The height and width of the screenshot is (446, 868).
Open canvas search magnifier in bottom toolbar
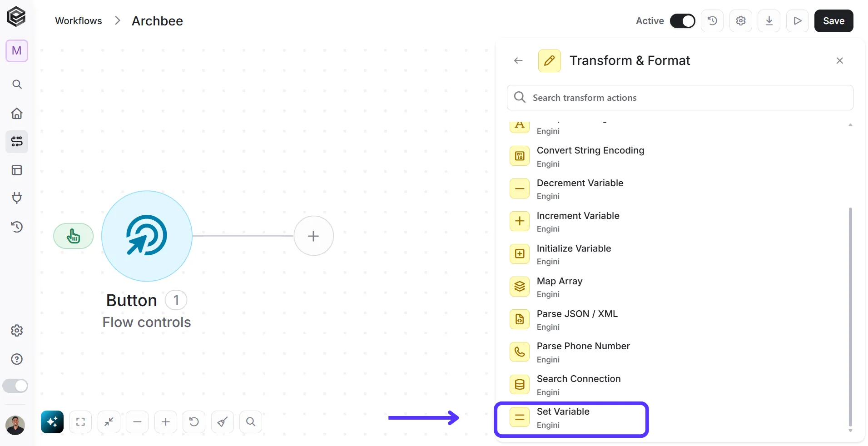click(x=251, y=422)
